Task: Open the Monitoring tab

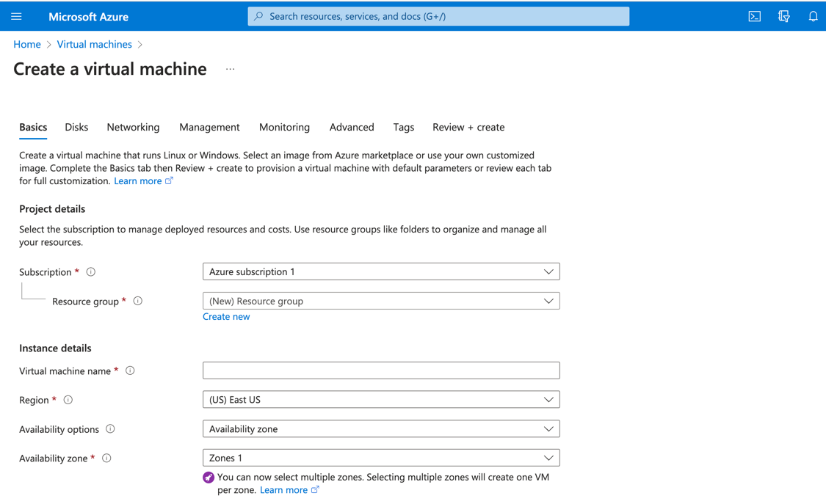Action: (x=284, y=128)
